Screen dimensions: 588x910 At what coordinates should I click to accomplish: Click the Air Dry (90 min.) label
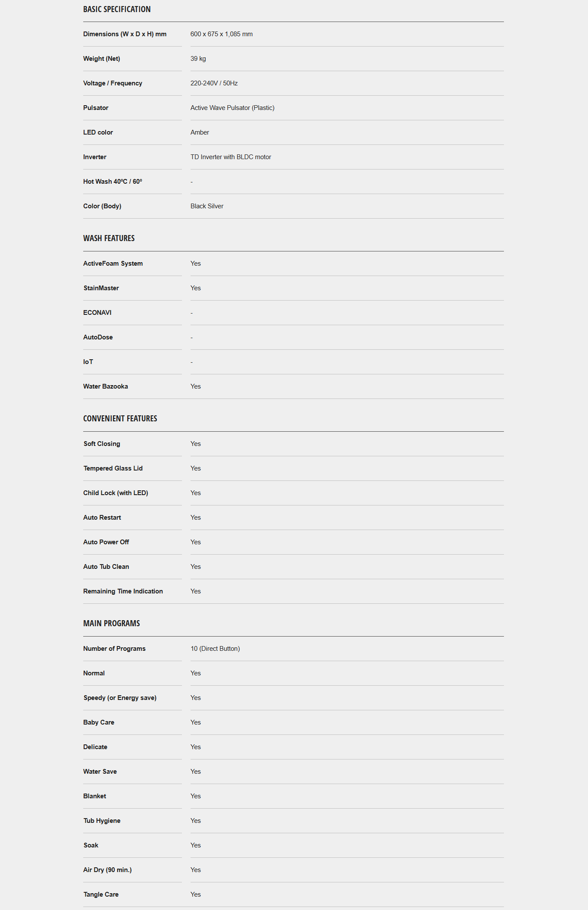tap(107, 870)
